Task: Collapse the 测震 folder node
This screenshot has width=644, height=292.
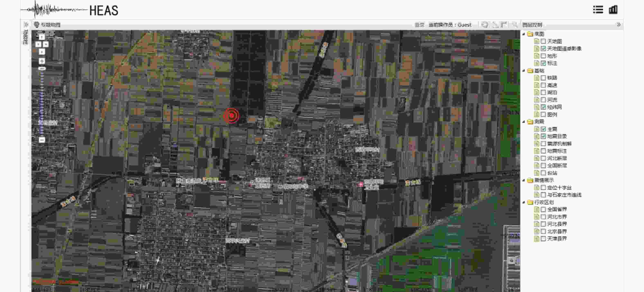Action: coord(524,122)
